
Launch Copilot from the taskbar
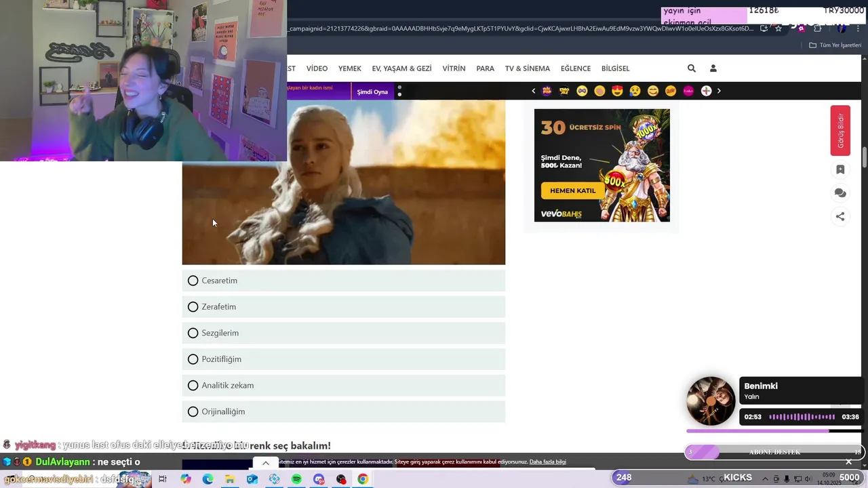186,479
